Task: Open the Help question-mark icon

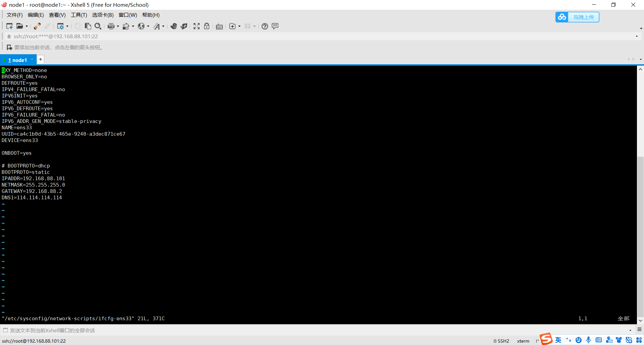Action: pos(265,26)
